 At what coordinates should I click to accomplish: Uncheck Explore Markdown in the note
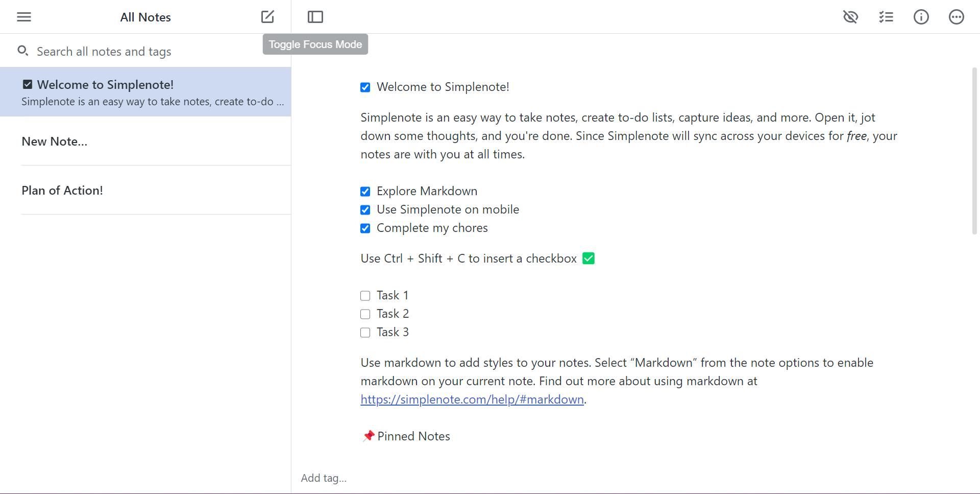tap(365, 192)
